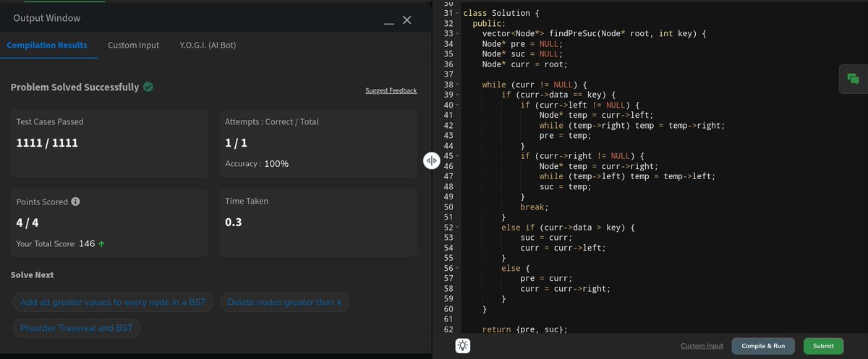
Task: Collapse the fold at line 40
Action: click(458, 105)
